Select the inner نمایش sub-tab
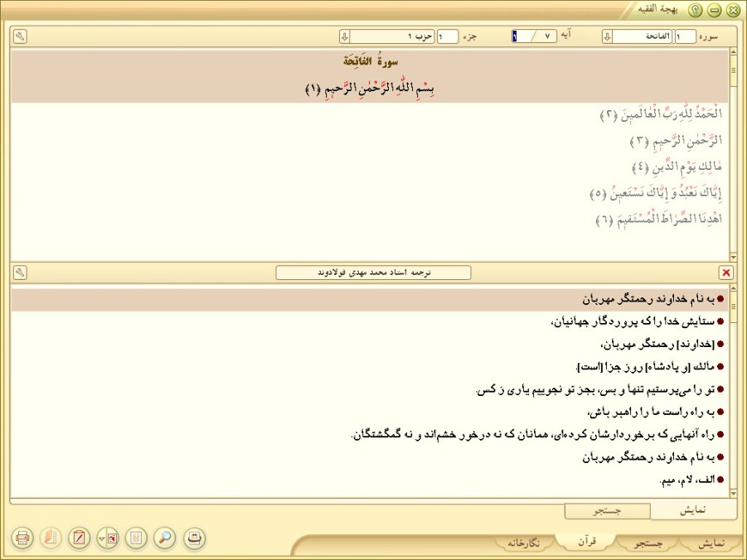 [692, 509]
